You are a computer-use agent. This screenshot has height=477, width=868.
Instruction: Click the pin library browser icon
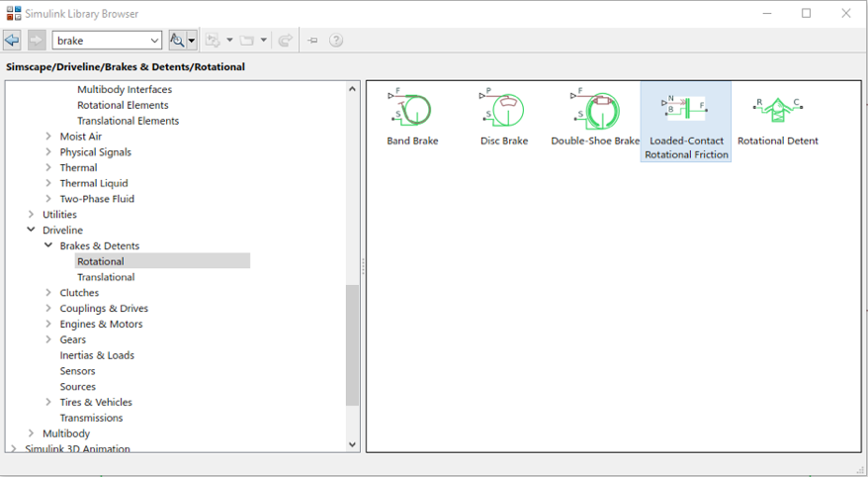(312, 41)
